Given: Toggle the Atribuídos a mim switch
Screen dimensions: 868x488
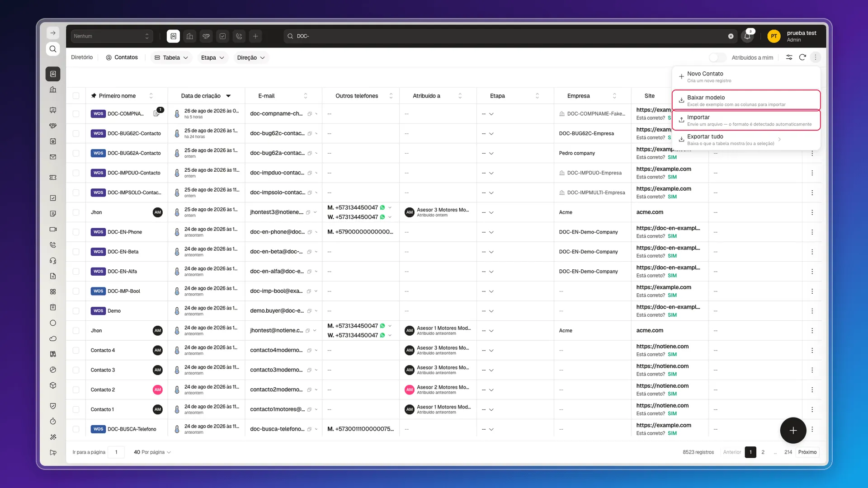Looking at the screenshot, I should tap(717, 57).
